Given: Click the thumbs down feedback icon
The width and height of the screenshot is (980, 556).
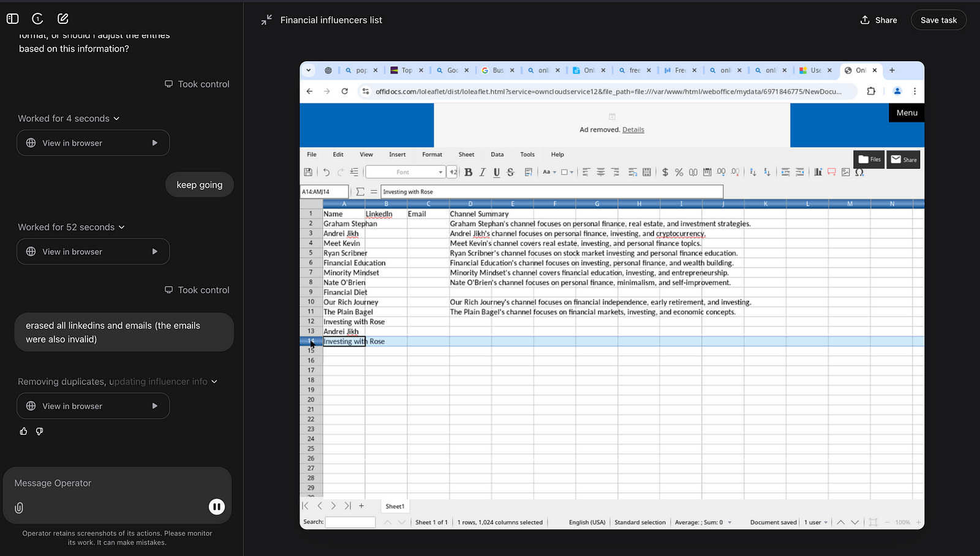Looking at the screenshot, I should pos(40,432).
